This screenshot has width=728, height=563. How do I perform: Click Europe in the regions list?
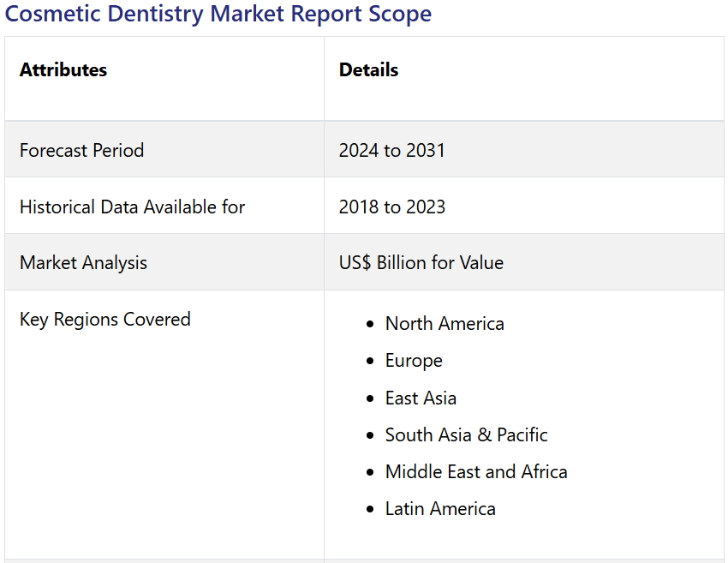pos(414,361)
